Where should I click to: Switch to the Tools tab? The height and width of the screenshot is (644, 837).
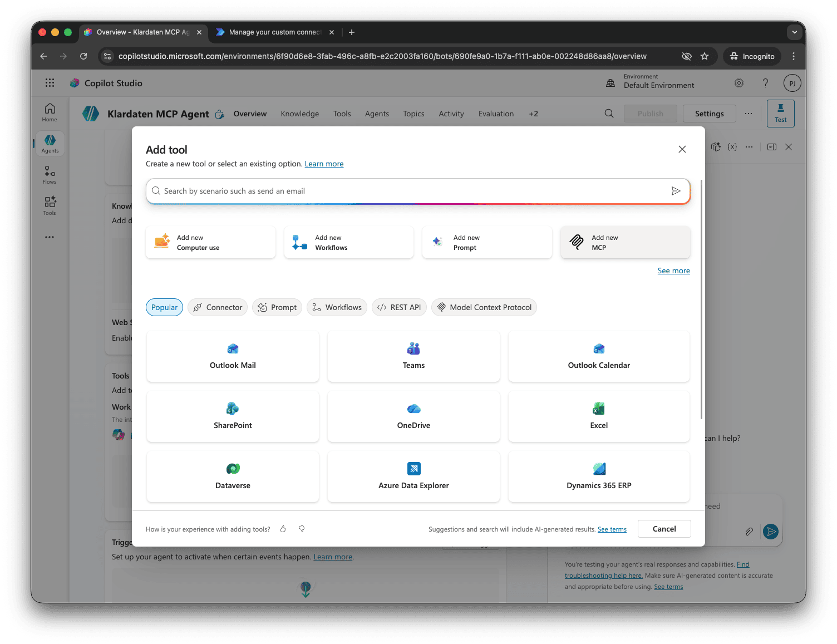click(x=342, y=114)
